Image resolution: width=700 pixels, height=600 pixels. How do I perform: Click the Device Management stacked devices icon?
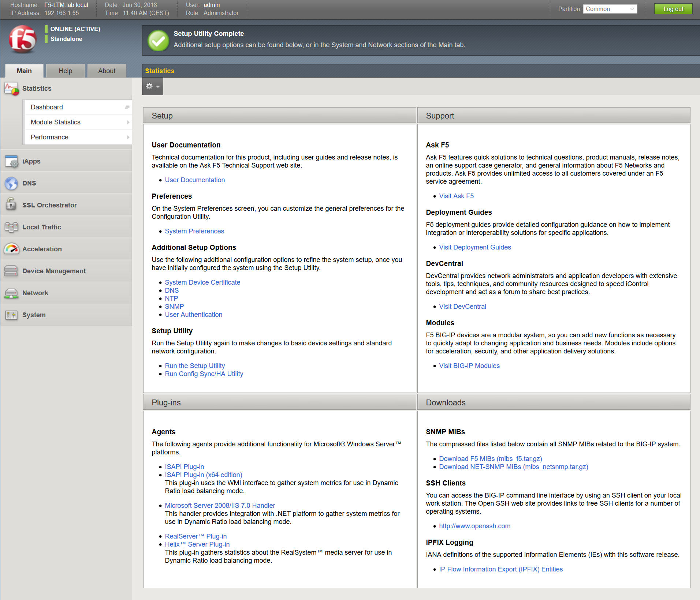coord(11,271)
